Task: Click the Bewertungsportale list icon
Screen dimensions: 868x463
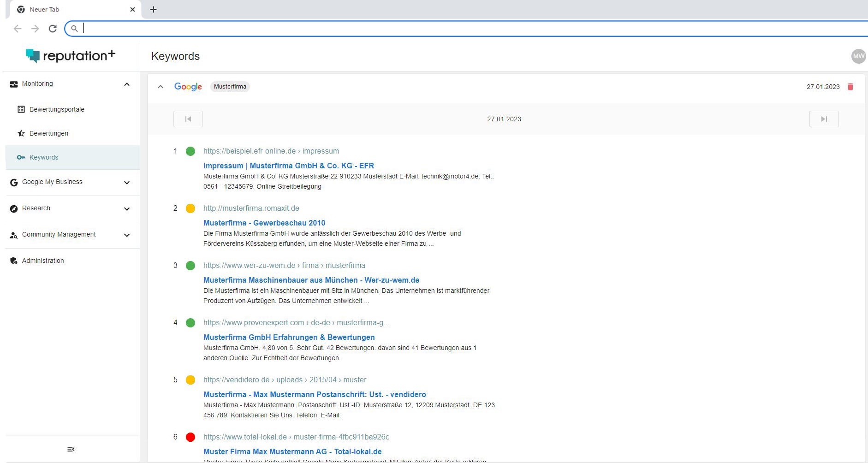Action: tap(21, 109)
